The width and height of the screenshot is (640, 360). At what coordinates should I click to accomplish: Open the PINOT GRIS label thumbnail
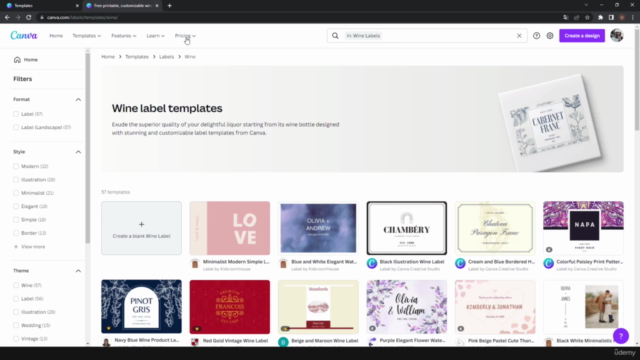141,307
